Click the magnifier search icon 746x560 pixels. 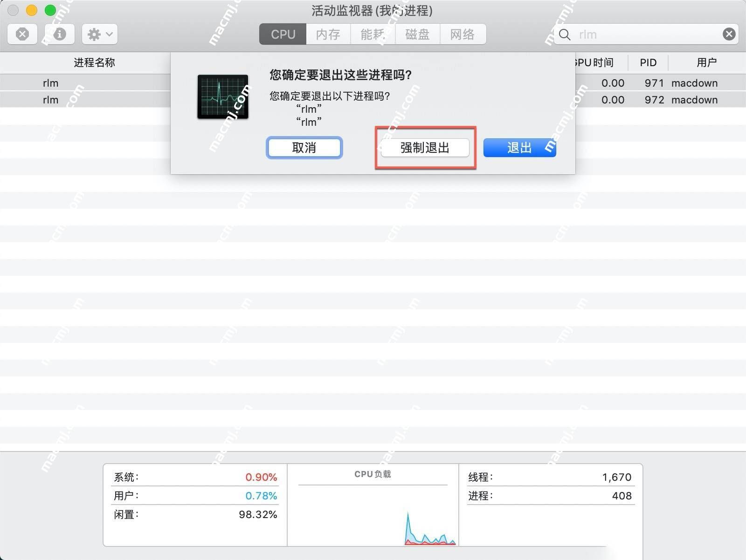pyautogui.click(x=565, y=34)
